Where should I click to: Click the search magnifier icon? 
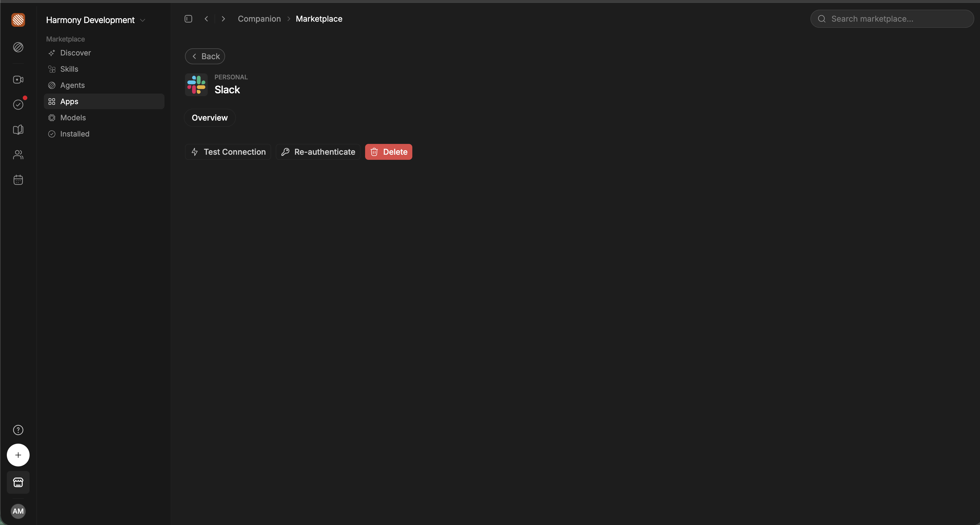tap(822, 18)
